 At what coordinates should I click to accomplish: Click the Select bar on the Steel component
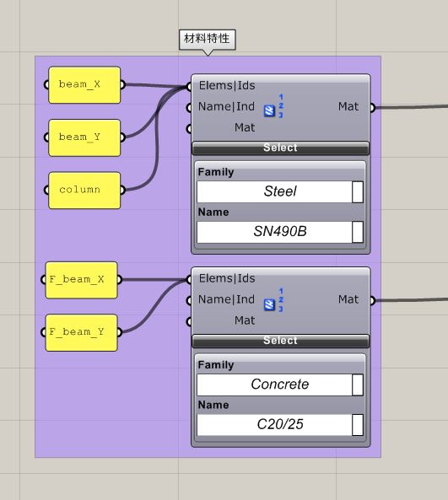tap(280, 148)
